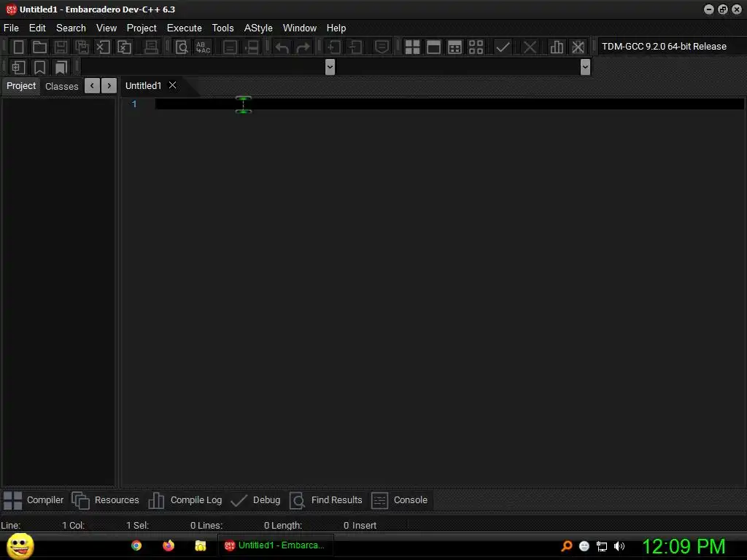Compile using the four-squares toolbar icon
Viewport: 747px width, 560px height.
click(x=412, y=47)
